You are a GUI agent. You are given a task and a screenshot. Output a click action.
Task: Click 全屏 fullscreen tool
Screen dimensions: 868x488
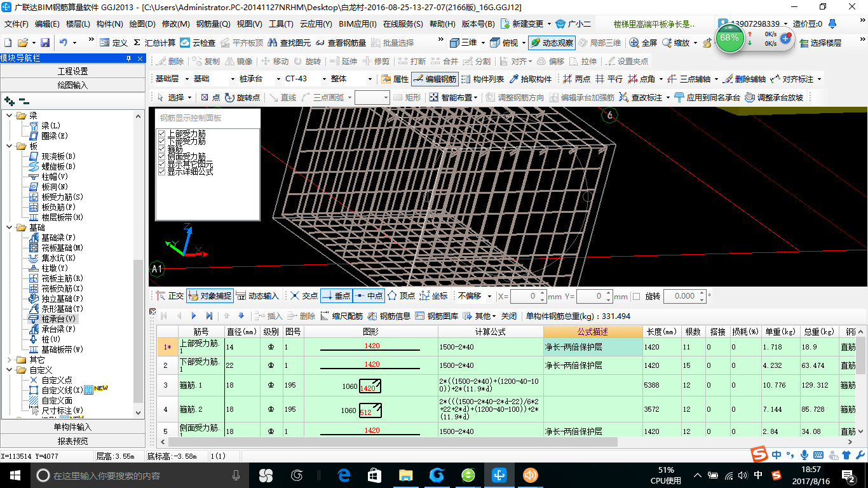tap(644, 43)
